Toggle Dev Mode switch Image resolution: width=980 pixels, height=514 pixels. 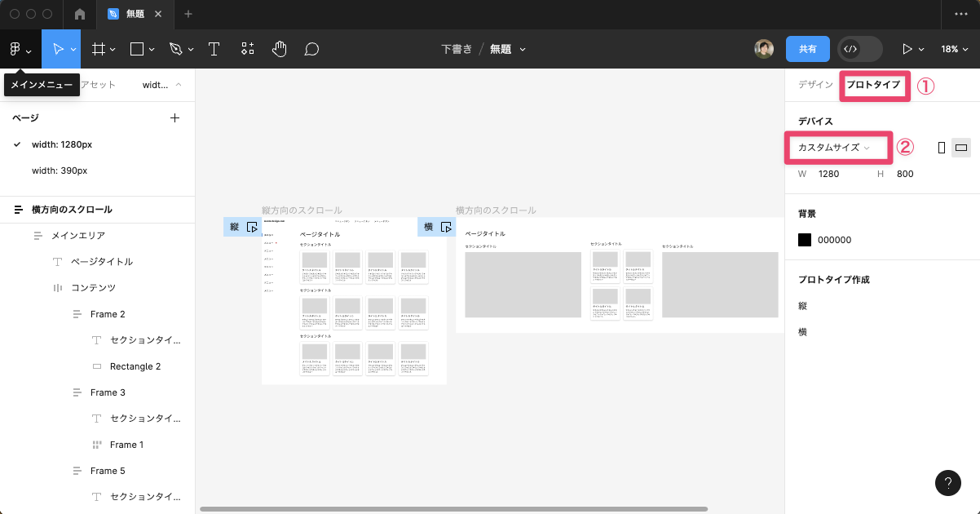(x=859, y=49)
